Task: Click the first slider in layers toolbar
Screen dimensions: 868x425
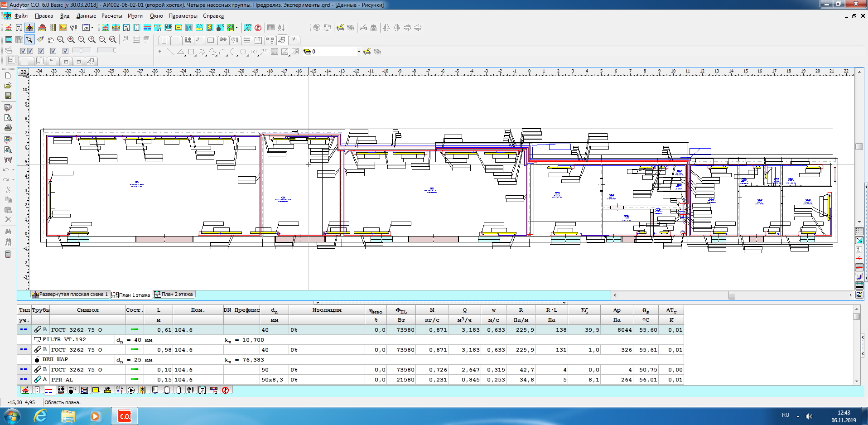Action: tap(82, 50)
